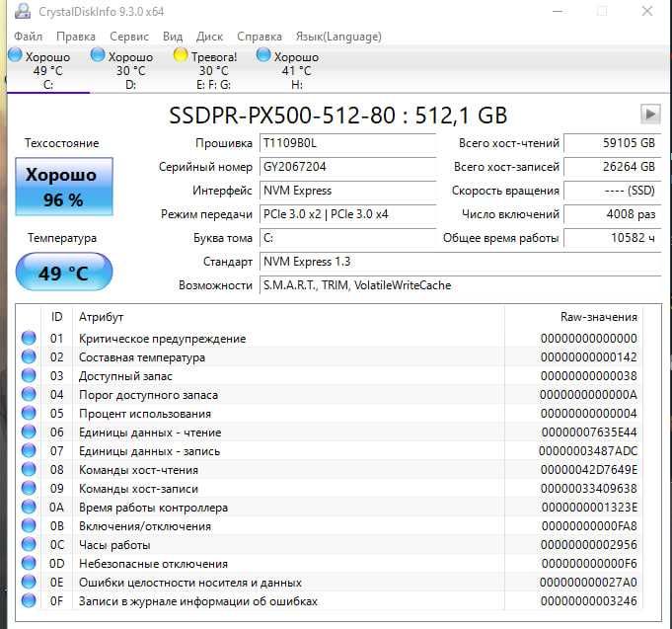Click the CrystalDiskInfo app icon in title bar
The height and width of the screenshot is (629, 672).
[23, 11]
